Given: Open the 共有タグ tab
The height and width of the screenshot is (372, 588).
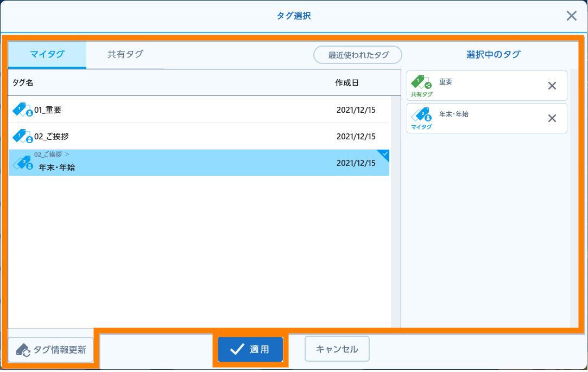Looking at the screenshot, I should pos(125,54).
